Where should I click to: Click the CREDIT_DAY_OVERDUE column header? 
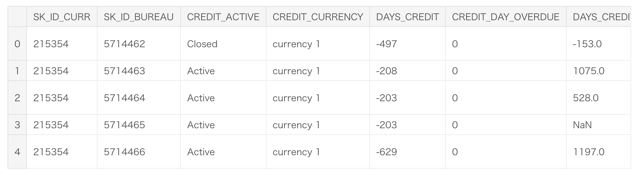[x=505, y=17]
